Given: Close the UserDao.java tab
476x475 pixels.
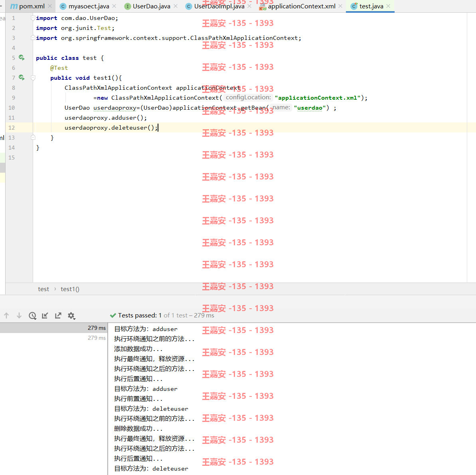Looking at the screenshot, I should click(176, 6).
